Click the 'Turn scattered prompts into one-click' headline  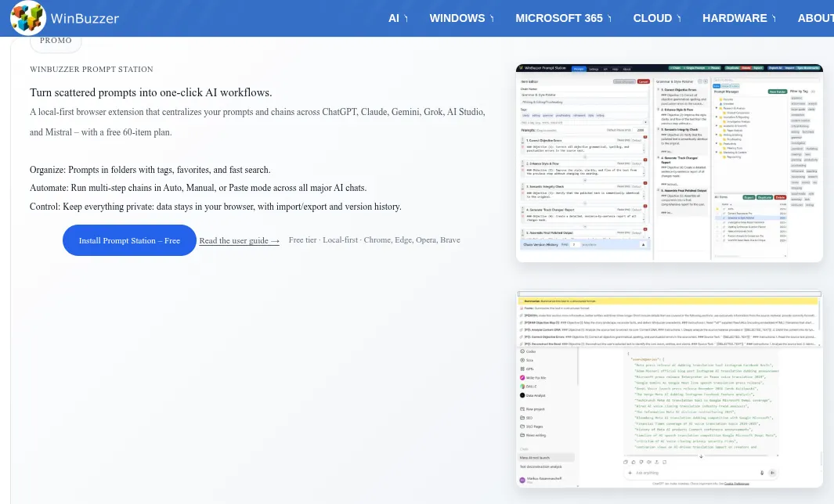[x=150, y=92]
